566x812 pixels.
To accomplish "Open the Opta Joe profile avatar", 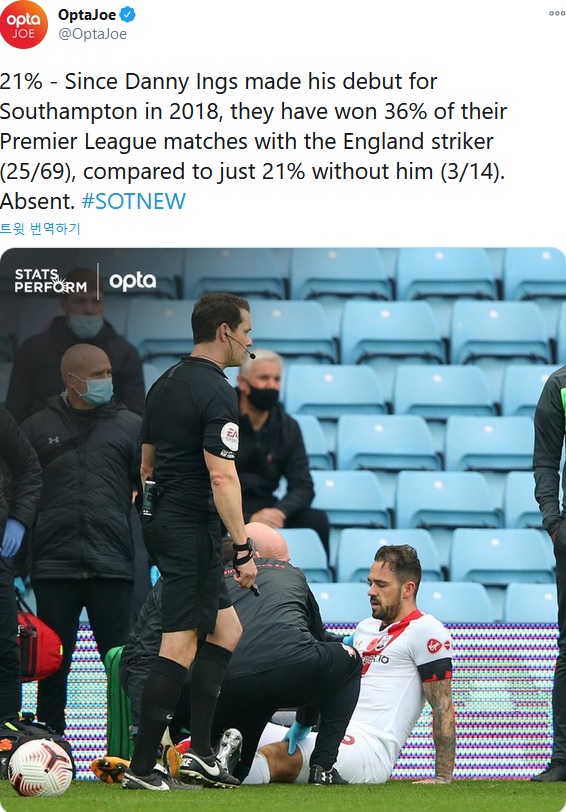I will (x=24, y=25).
